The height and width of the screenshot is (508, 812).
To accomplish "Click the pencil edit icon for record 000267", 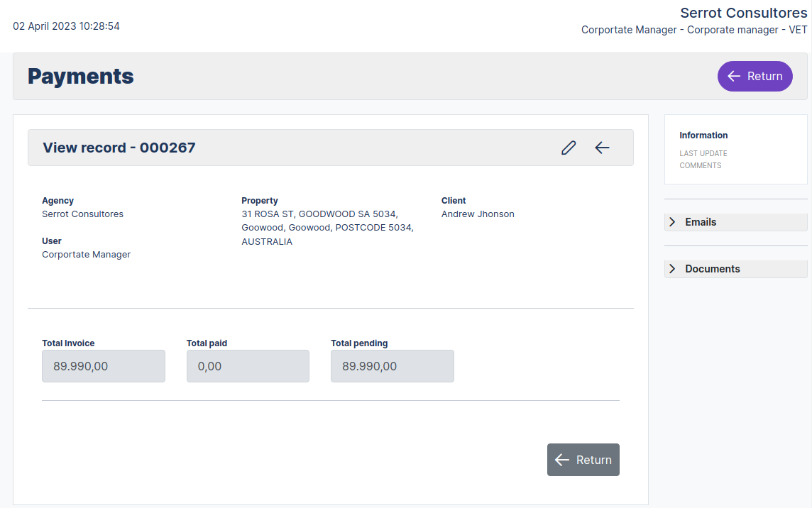I will 568,148.
